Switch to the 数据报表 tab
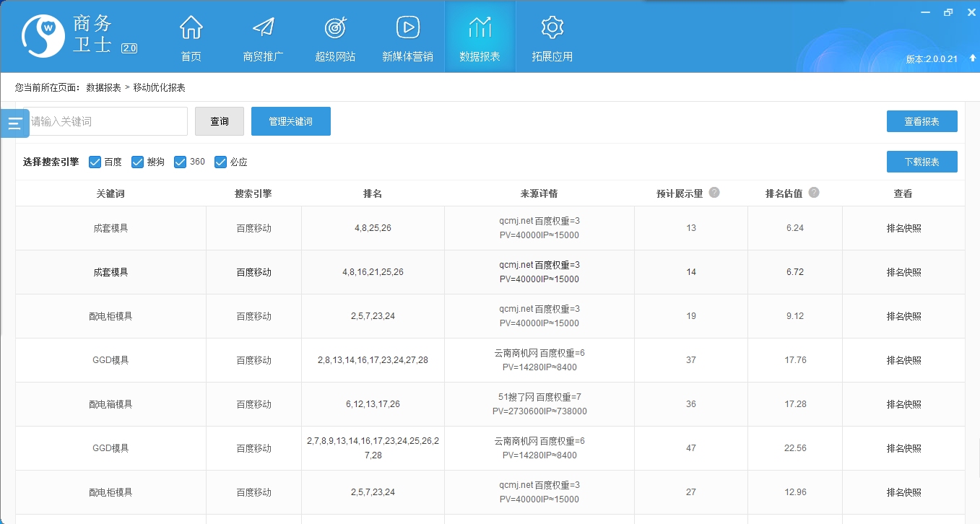The height and width of the screenshot is (524, 980). pos(480,37)
